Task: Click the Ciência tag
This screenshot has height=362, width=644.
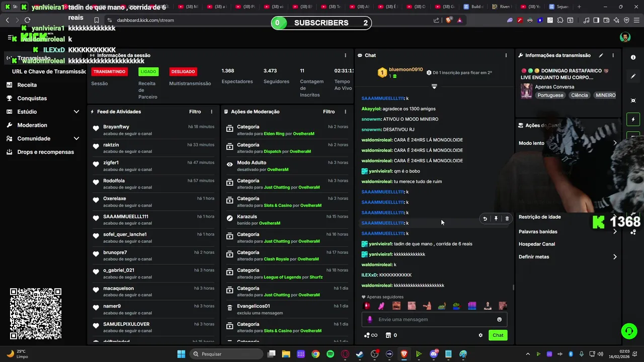Action: 579,95
